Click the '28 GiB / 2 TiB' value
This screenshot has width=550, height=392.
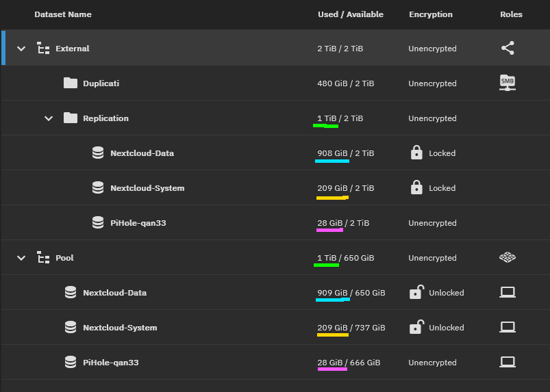pos(343,223)
